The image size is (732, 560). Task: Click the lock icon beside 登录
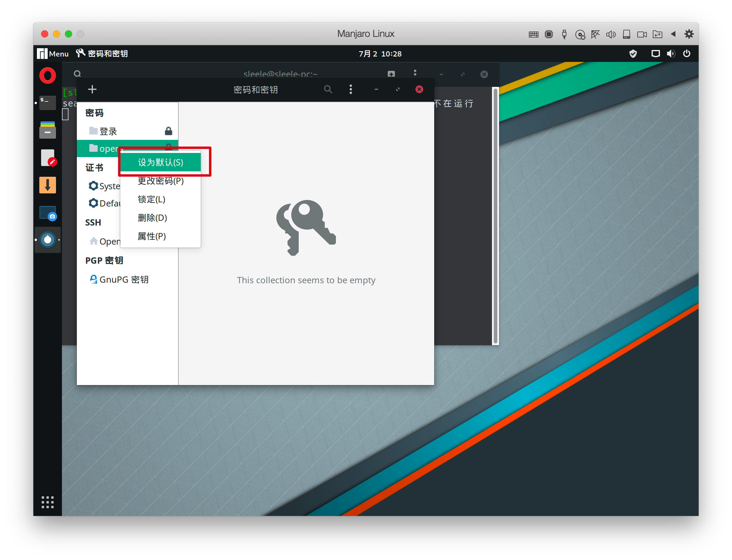pos(169,131)
